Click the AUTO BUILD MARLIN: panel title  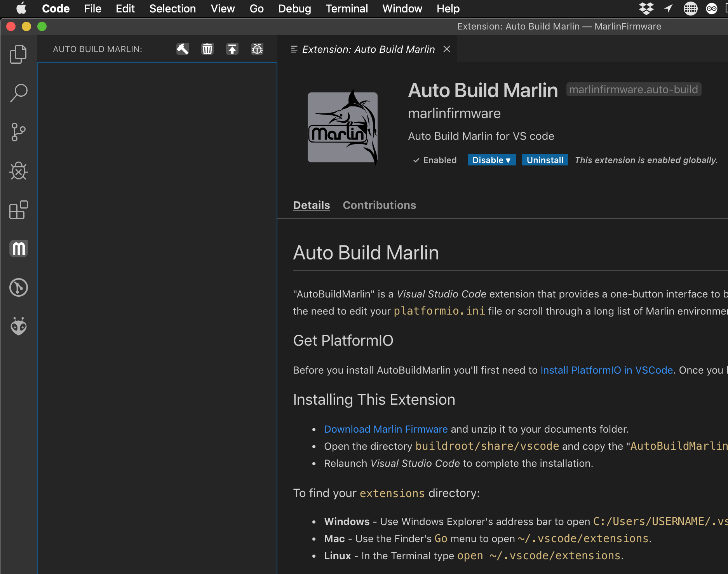(x=98, y=49)
